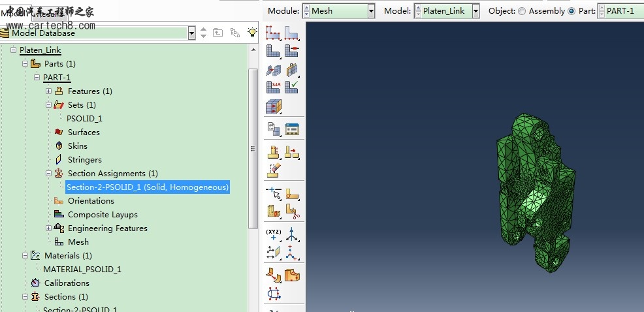Collapse the Sets (1) tree node

tap(48, 104)
